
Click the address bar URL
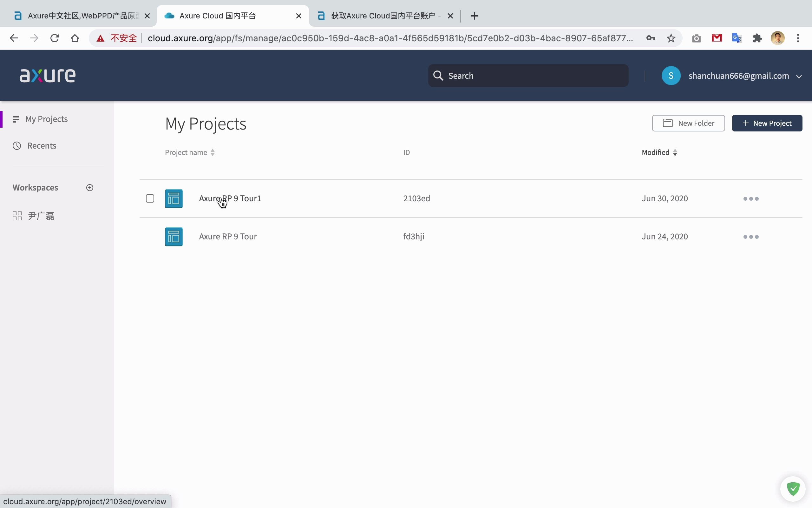pos(390,38)
